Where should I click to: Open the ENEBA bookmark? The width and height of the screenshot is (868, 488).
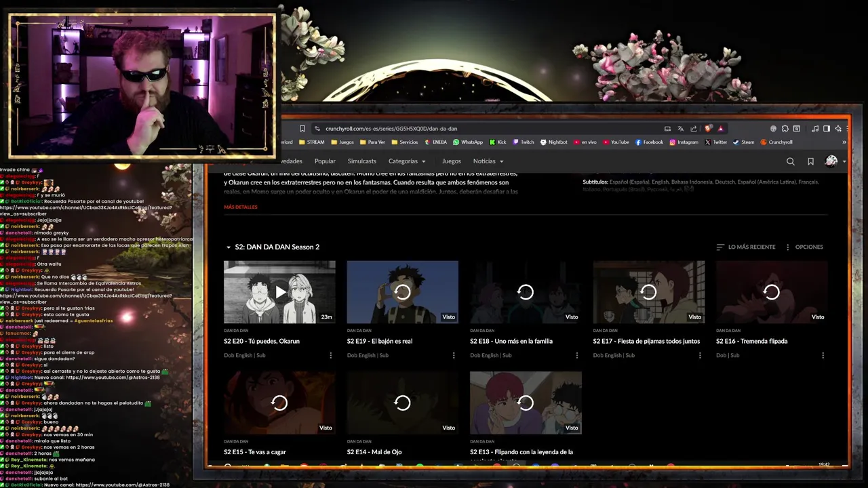point(435,142)
